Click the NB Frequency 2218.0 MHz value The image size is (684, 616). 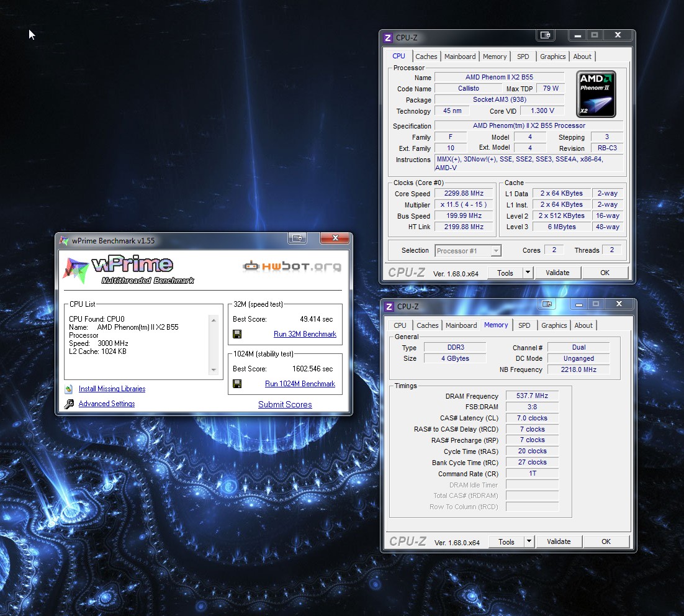pyautogui.click(x=578, y=369)
